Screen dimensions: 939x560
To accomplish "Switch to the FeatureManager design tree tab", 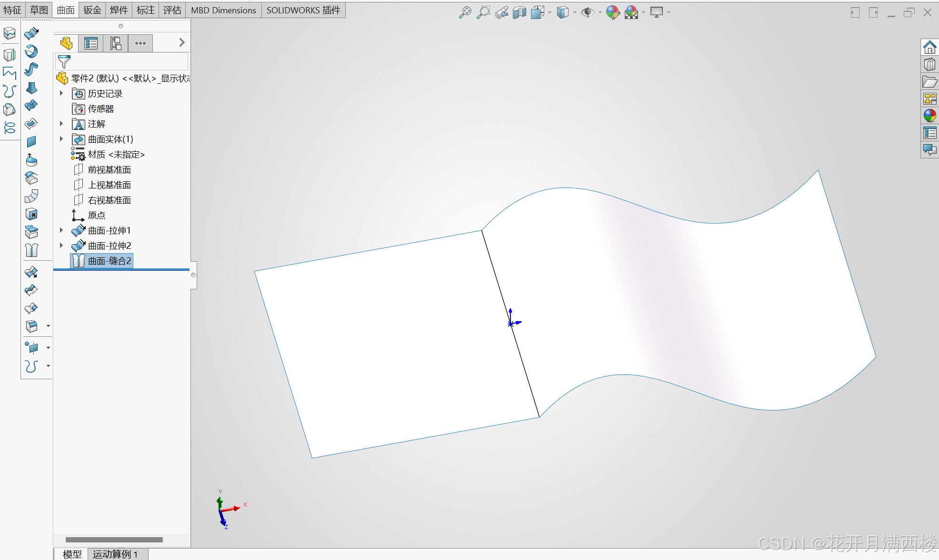I will [66, 43].
